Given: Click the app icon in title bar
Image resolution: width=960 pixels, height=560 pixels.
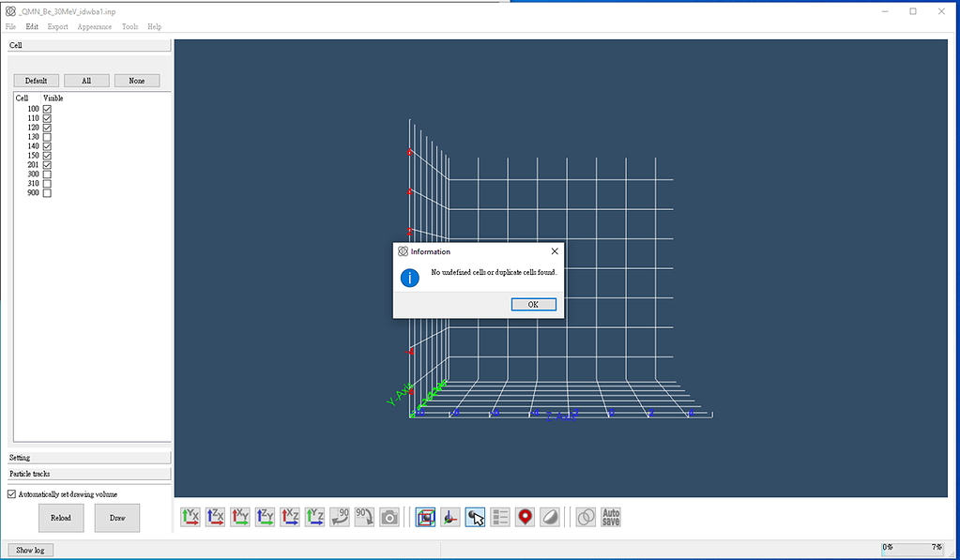Looking at the screenshot, I should point(10,11).
